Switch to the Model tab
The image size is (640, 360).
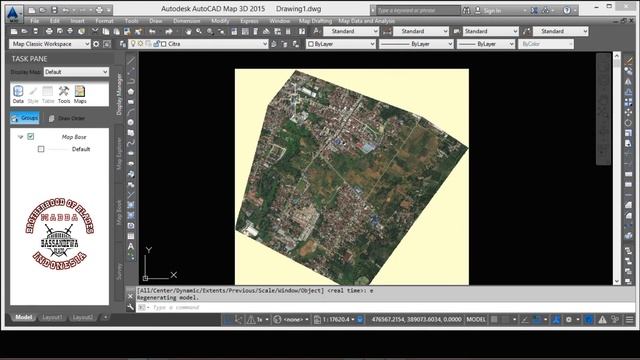click(24, 317)
